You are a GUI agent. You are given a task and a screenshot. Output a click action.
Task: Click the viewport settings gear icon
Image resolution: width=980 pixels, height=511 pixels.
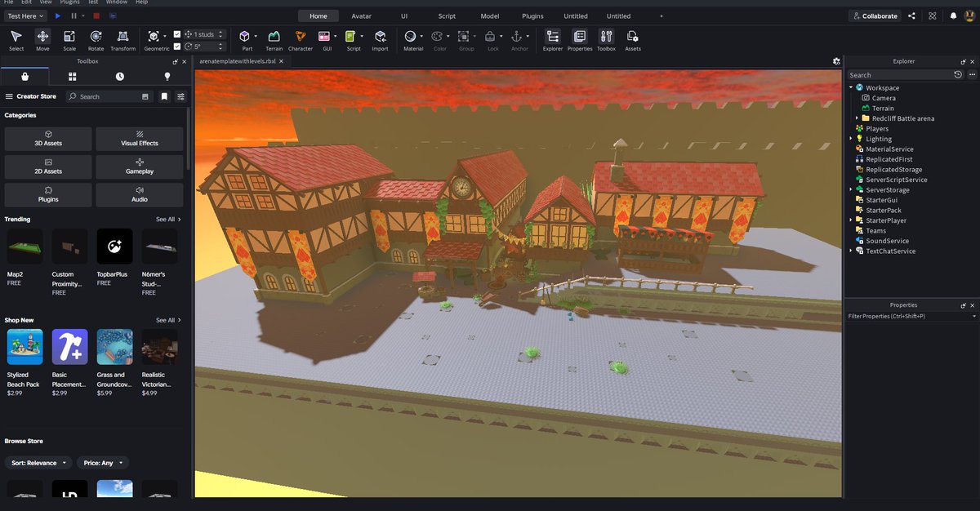click(x=836, y=61)
